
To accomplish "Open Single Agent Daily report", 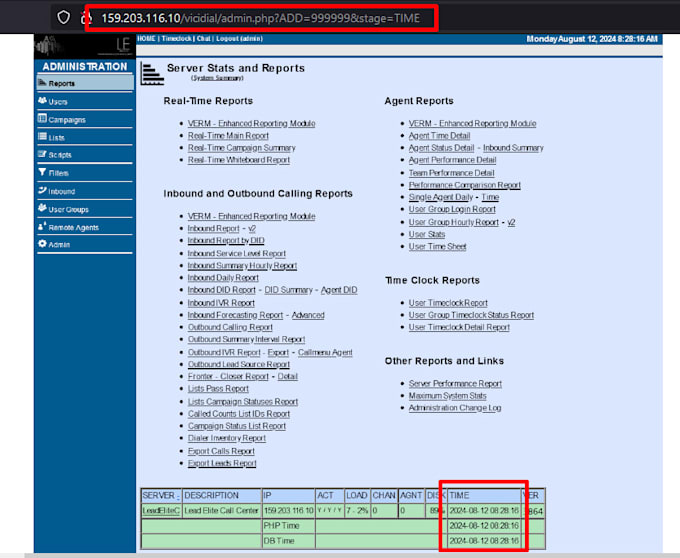I will [441, 197].
